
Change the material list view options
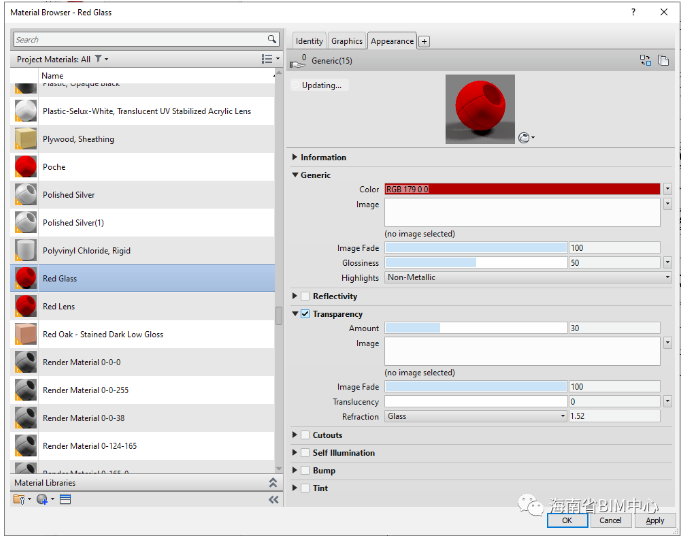pyautogui.click(x=270, y=59)
